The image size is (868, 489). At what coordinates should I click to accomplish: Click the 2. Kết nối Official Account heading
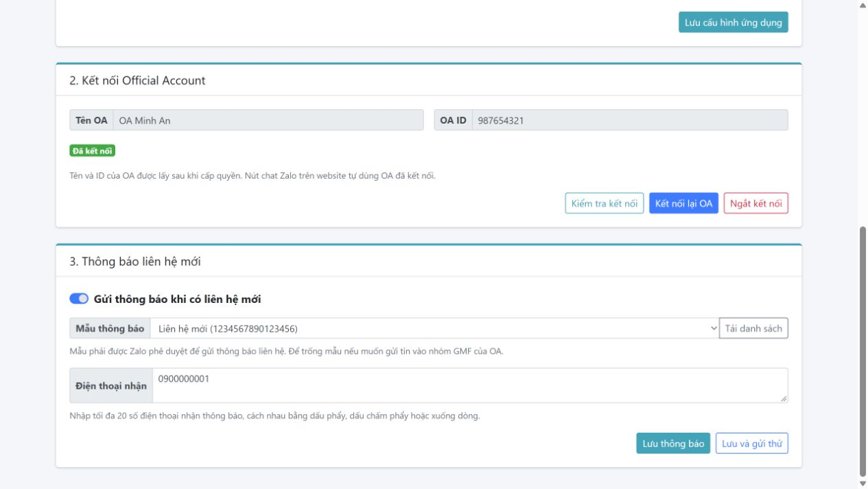tap(138, 80)
